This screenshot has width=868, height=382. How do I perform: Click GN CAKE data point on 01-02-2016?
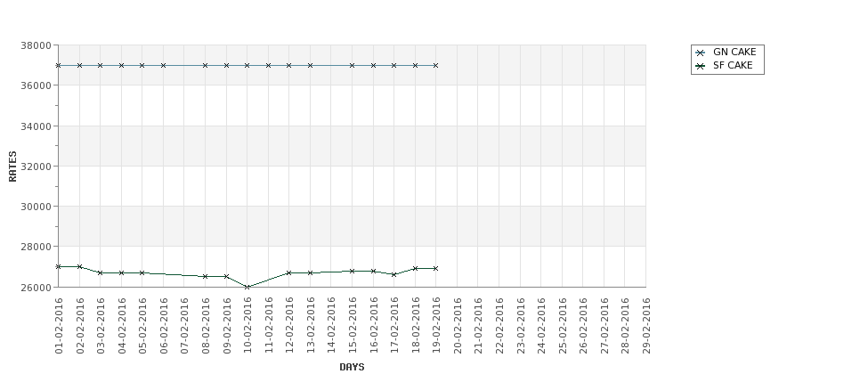click(58, 65)
